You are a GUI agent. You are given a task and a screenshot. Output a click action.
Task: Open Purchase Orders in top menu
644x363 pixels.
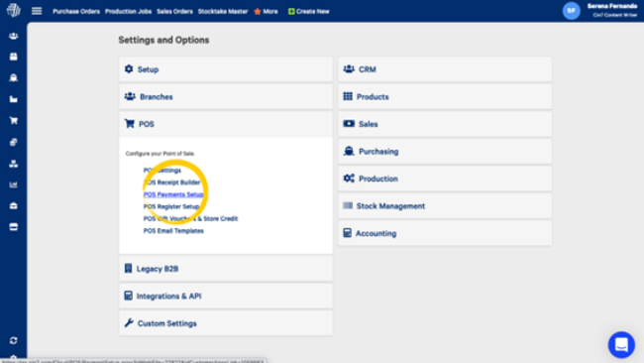coord(76,12)
